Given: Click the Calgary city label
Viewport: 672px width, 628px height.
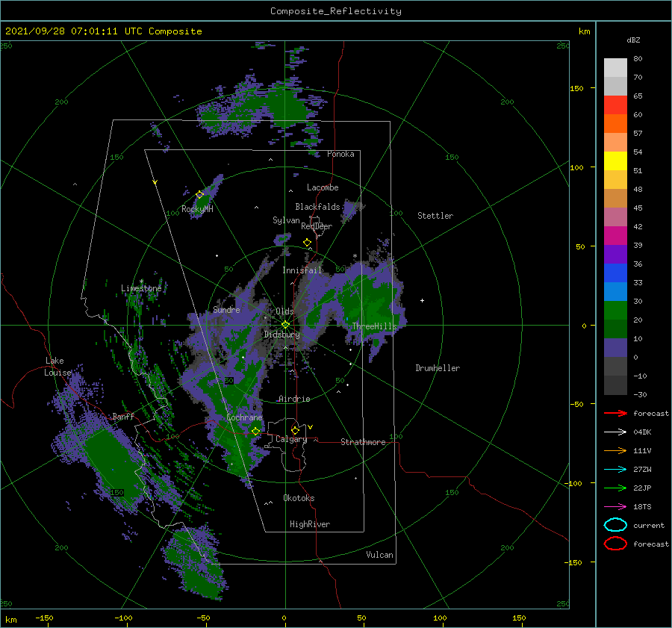Looking at the screenshot, I should pyautogui.click(x=291, y=439).
